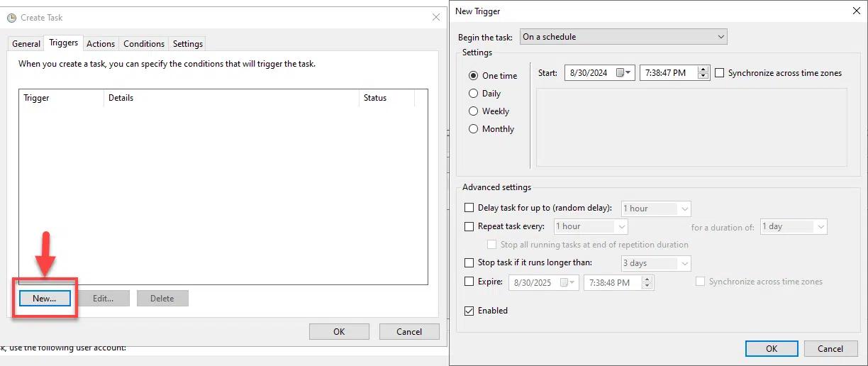The image size is (868, 366).
Task: Select the One time schedule option
Action: pyautogui.click(x=473, y=76)
